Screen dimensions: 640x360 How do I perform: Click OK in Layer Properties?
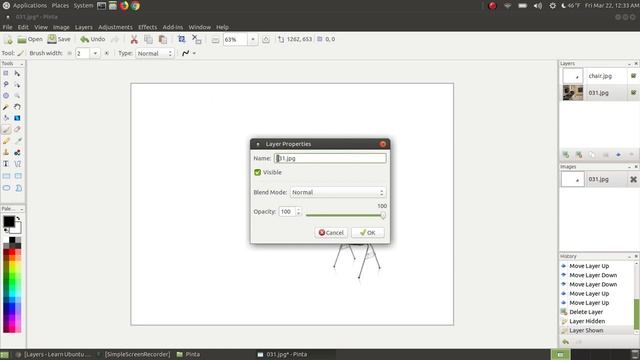pos(368,233)
